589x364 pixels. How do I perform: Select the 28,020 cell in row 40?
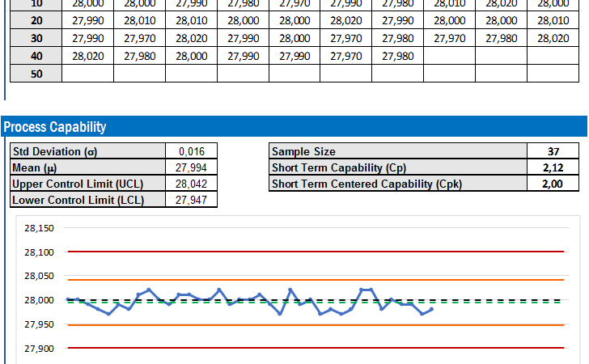tap(88, 56)
